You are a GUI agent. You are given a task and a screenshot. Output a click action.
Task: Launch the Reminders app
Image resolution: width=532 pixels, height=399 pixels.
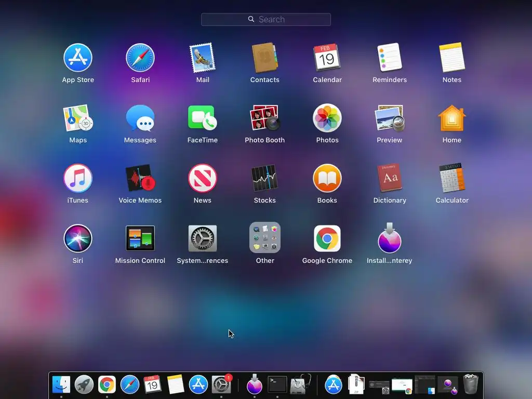[x=390, y=58]
